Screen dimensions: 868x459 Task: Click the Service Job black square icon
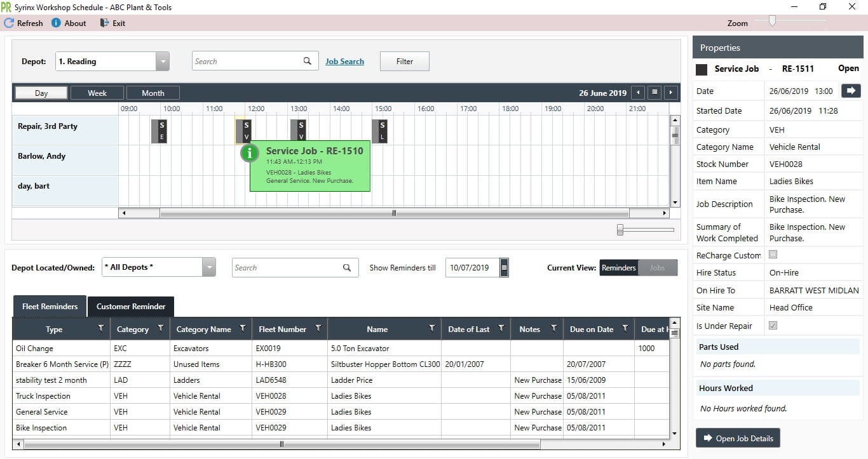click(x=702, y=69)
